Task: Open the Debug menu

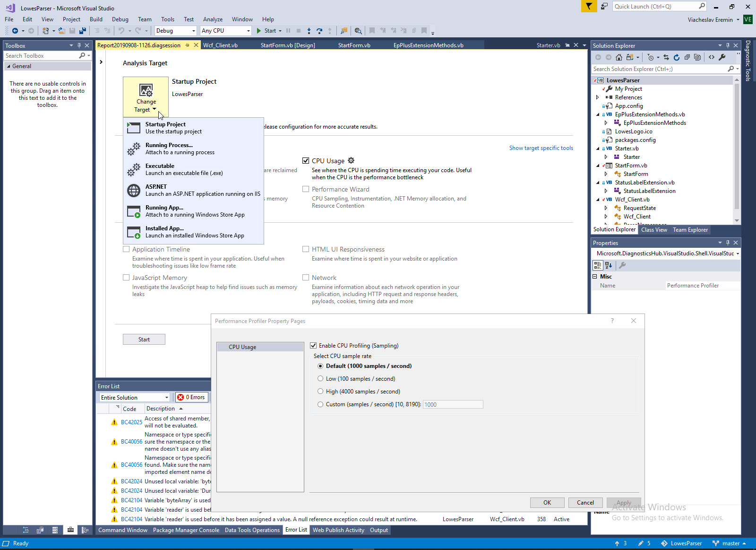Action: [120, 19]
